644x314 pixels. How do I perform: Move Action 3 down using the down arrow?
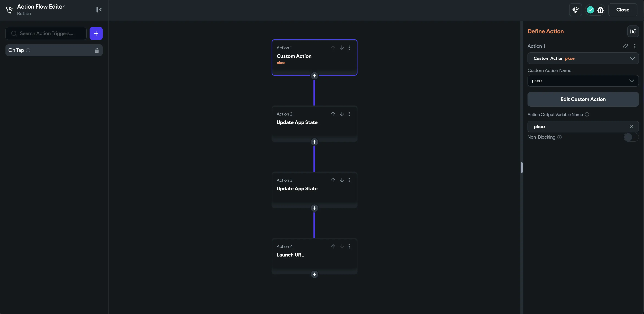(x=341, y=180)
